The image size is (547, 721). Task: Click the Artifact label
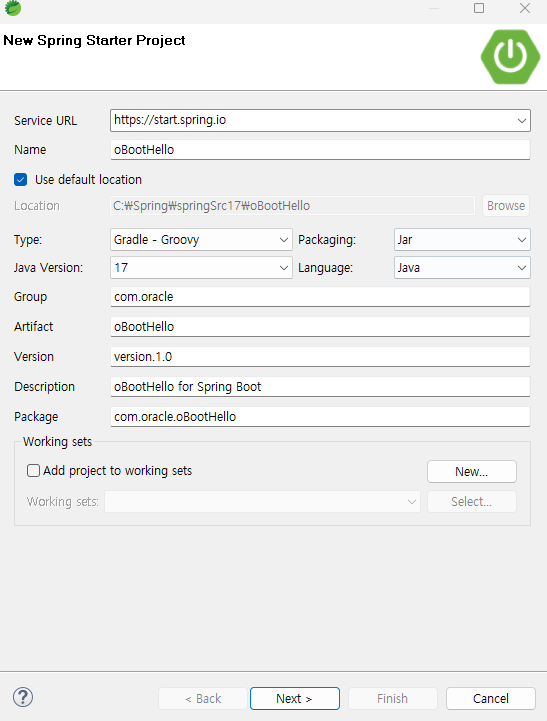[34, 326]
